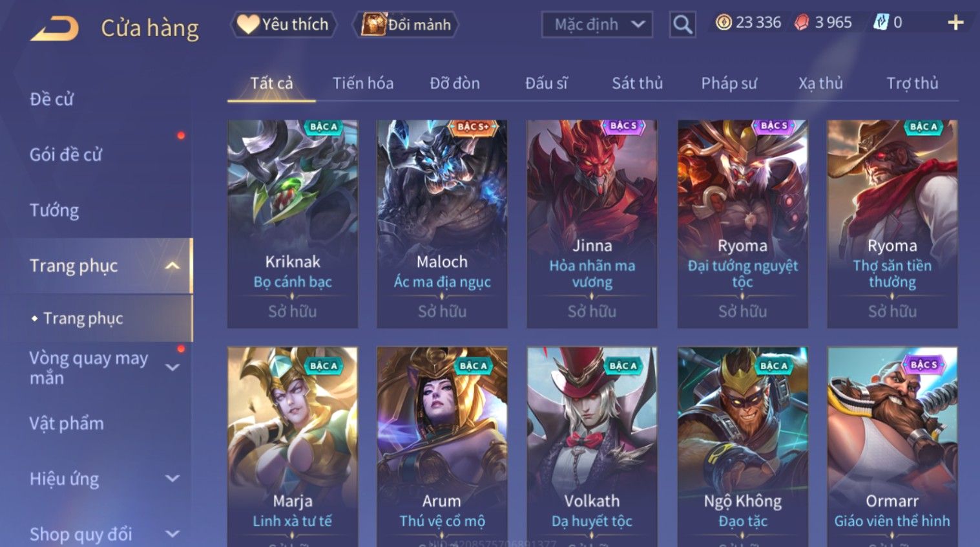Tap the plus icon to add currency

coord(955,23)
